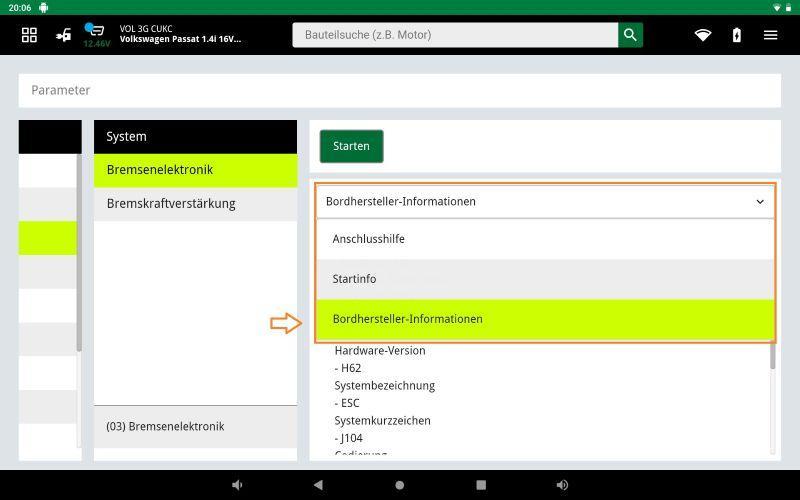Tap the Android robot status bar icon
The width and height of the screenshot is (800, 500).
43,8
